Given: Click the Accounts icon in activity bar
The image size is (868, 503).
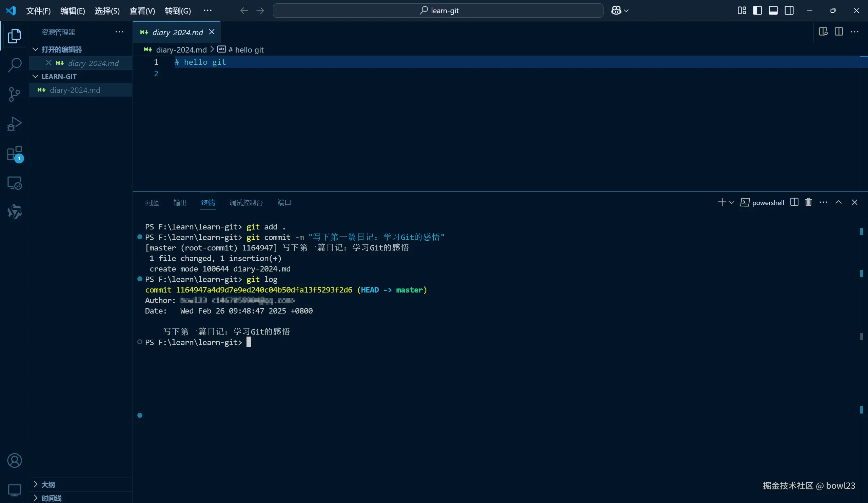Looking at the screenshot, I should [x=14, y=460].
